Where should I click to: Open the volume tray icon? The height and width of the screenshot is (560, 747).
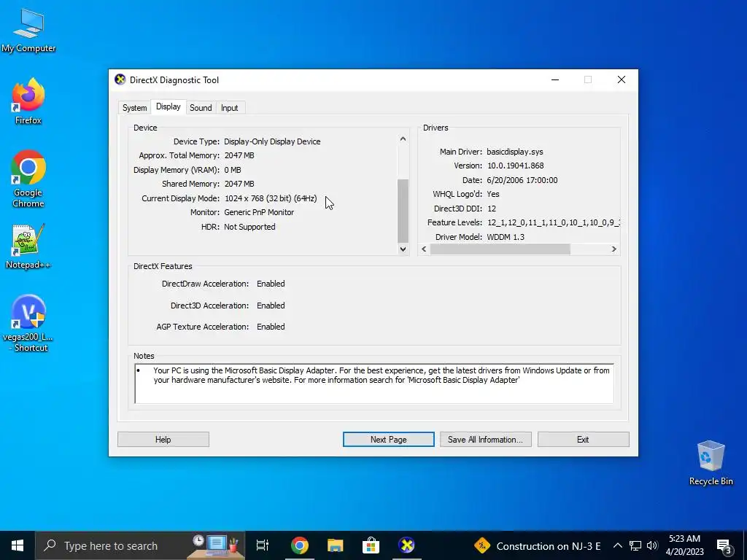tap(653, 545)
